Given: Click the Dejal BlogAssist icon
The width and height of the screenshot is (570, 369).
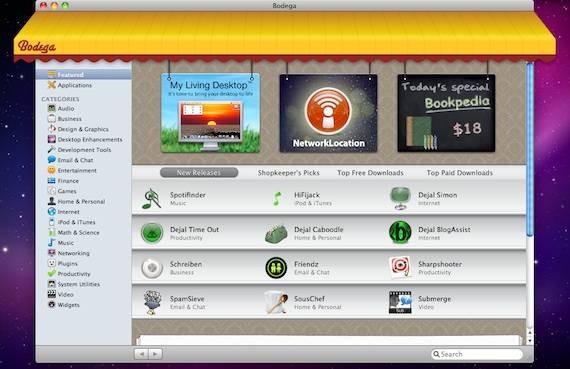Looking at the screenshot, I should [x=400, y=233].
